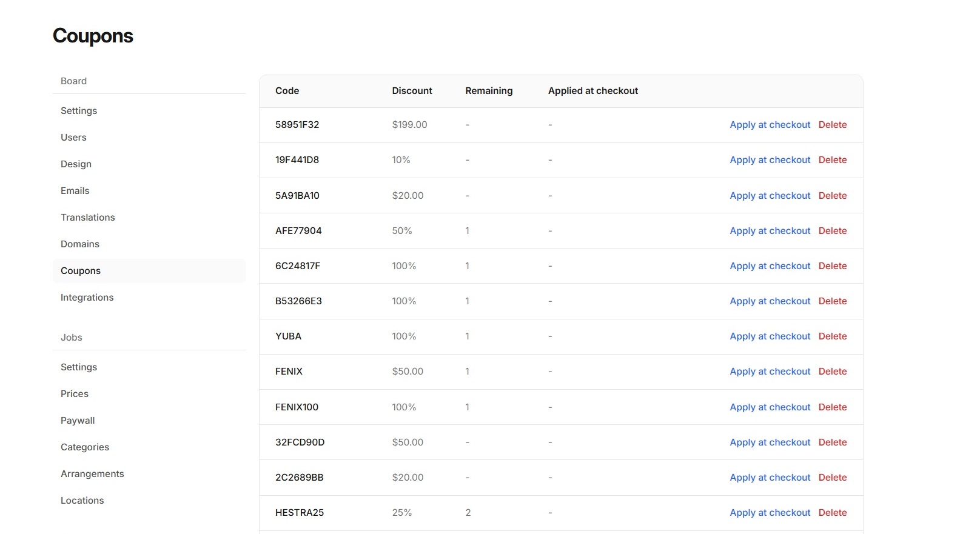Click the 25% discount value

(401, 513)
